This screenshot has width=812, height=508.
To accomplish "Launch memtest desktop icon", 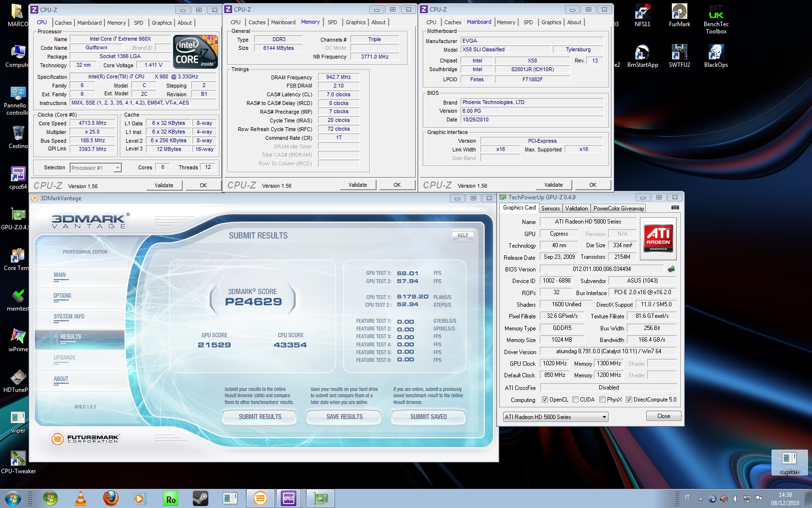I will pyautogui.click(x=18, y=300).
